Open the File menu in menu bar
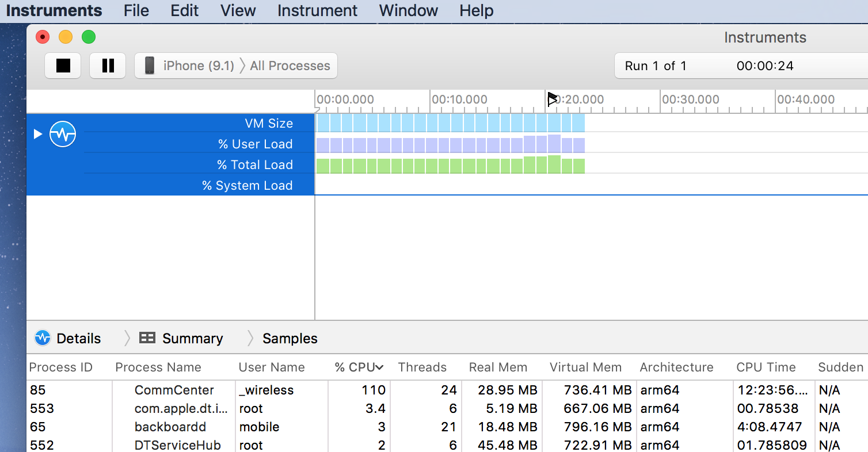Viewport: 868px width, 452px height. [136, 10]
